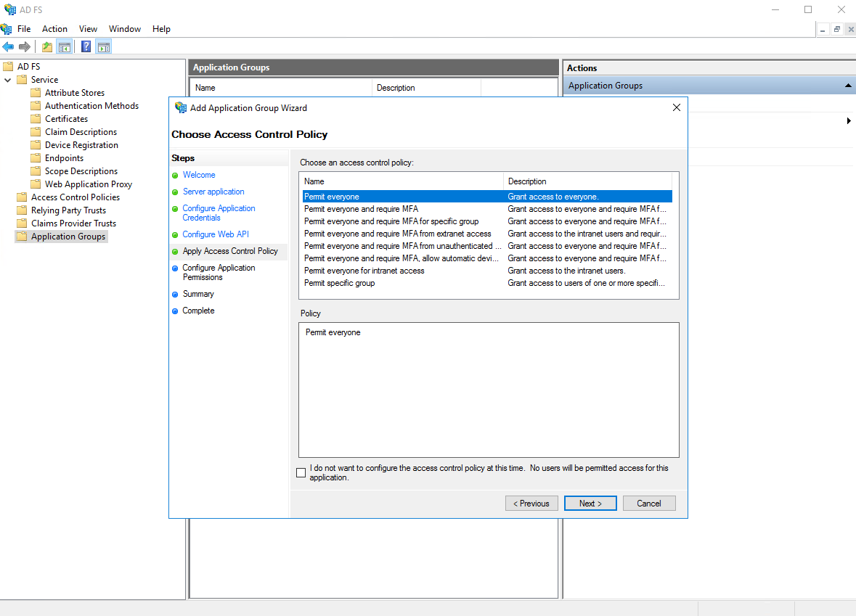Select 'Permit everyone and require MFA' policy
Image resolution: width=856 pixels, height=616 pixels.
[487, 209]
